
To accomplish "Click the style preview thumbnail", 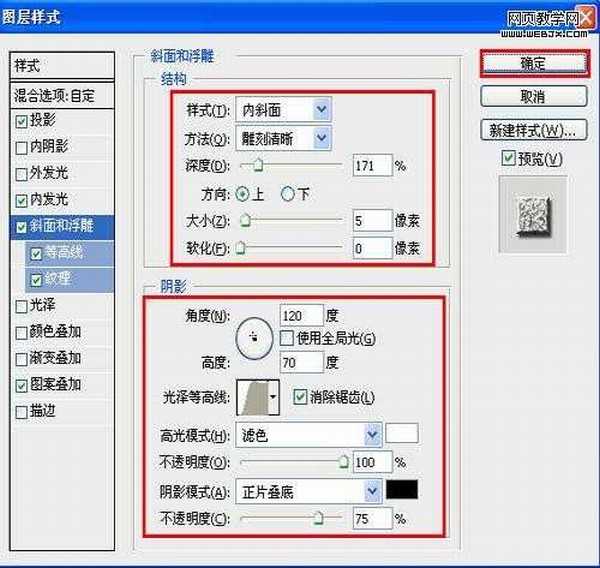I will [x=531, y=213].
